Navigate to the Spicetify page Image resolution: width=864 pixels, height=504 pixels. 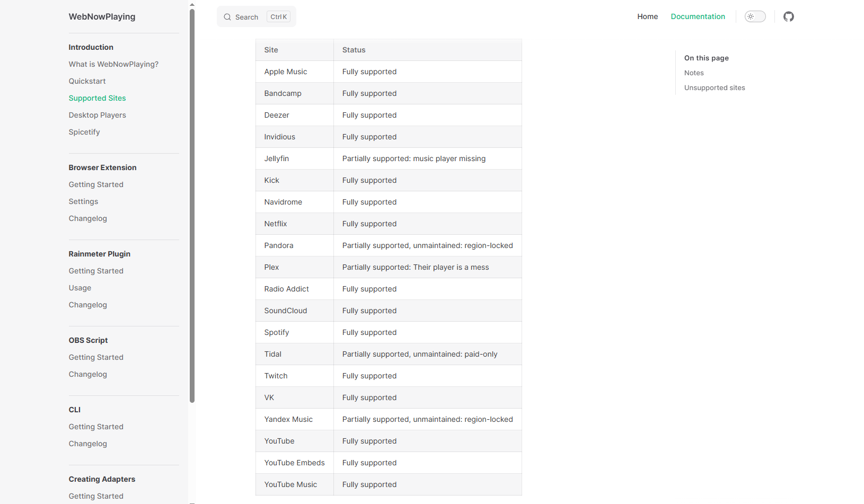point(84,132)
